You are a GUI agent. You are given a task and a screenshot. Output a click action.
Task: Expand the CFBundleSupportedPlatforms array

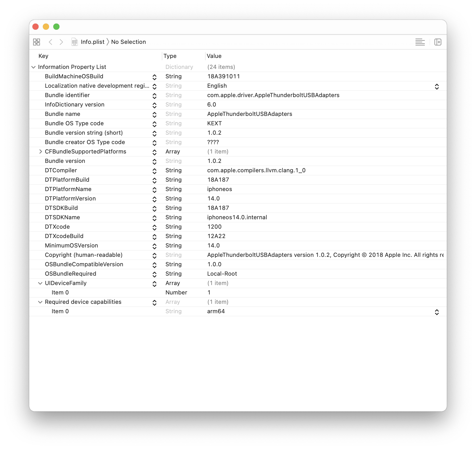pos(40,152)
